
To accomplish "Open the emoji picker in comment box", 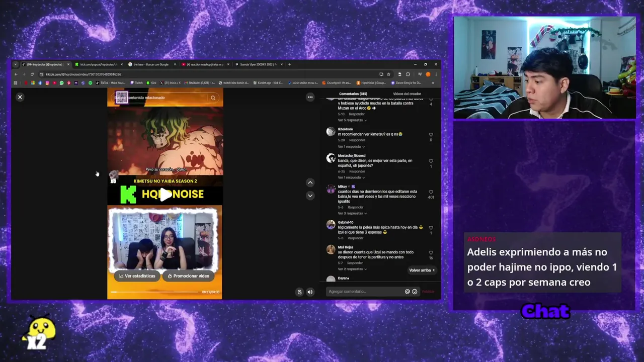I will (x=415, y=292).
